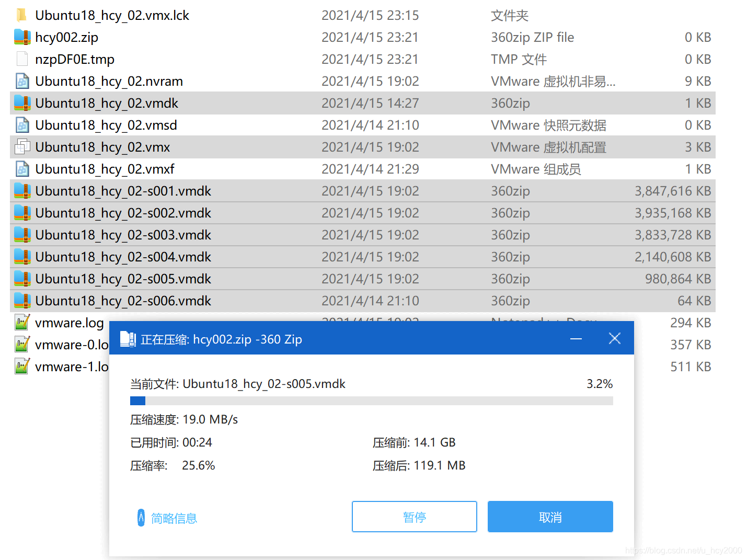This screenshot has width=747, height=560.
Task: Click the 980,864 KB size cell
Action: (678, 279)
